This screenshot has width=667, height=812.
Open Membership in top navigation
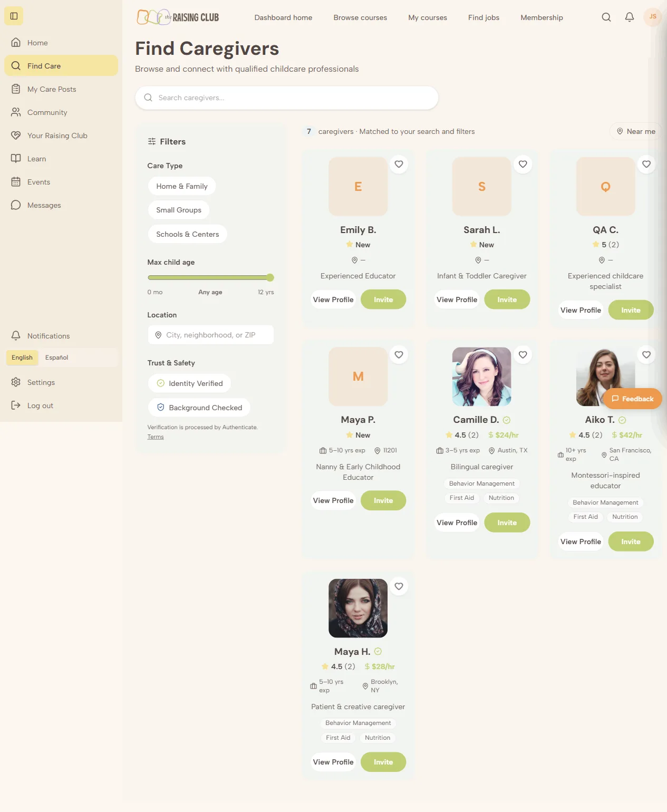click(x=542, y=17)
